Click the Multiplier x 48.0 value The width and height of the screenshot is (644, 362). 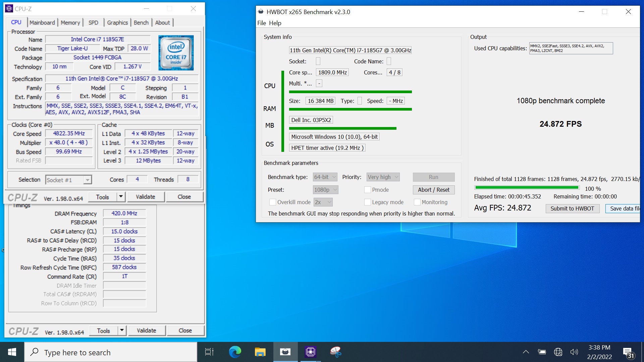pos(69,142)
